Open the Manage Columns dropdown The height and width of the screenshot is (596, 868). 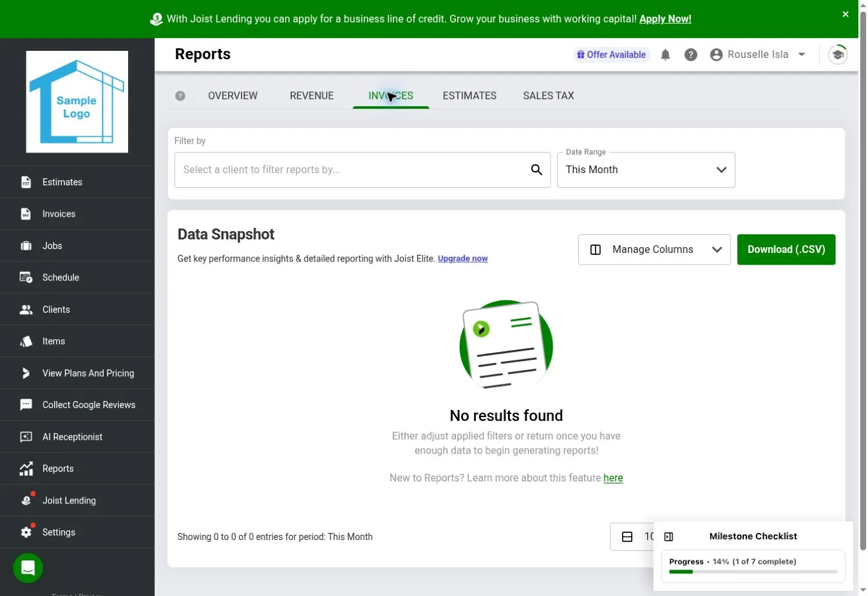654,250
